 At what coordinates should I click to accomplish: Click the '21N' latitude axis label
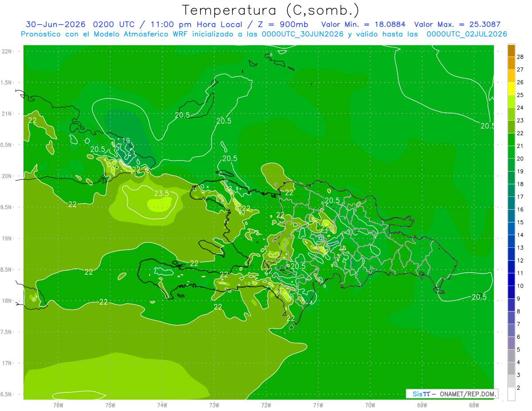6,114
